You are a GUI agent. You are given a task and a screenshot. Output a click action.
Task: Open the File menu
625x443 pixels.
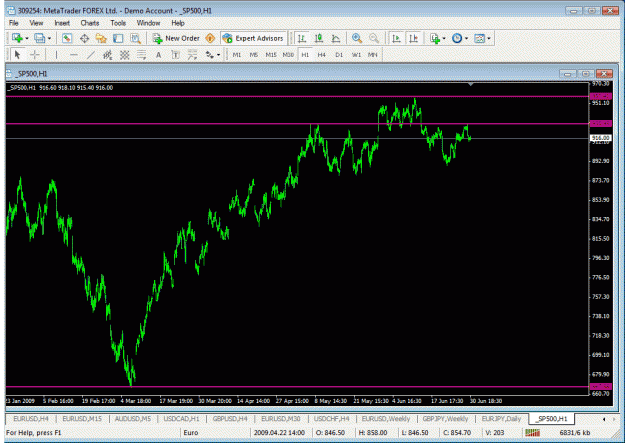coord(14,23)
